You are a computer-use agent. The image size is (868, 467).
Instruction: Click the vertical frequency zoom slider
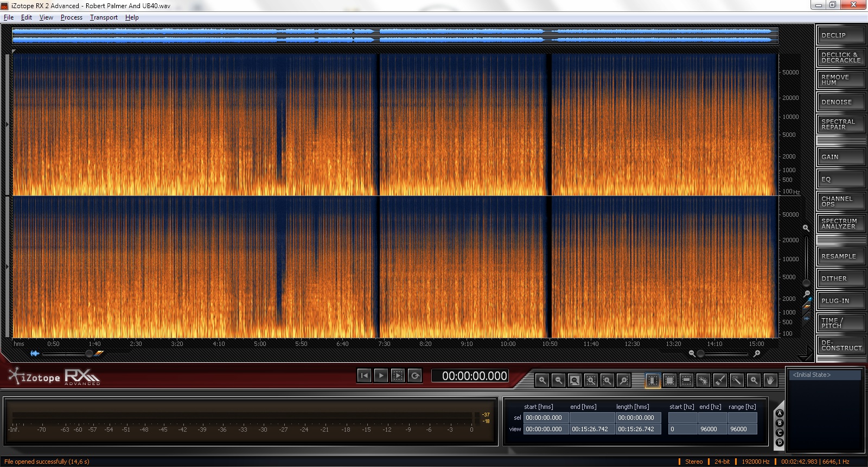(807, 261)
